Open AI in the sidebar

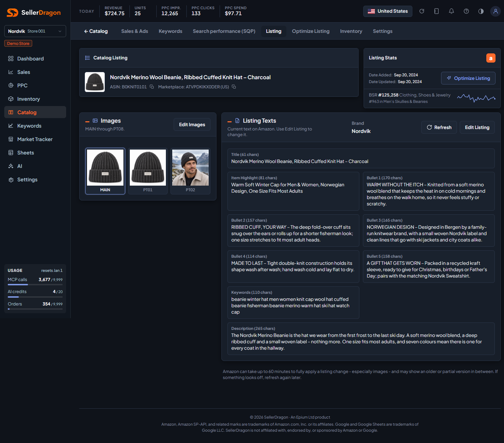pos(35,166)
